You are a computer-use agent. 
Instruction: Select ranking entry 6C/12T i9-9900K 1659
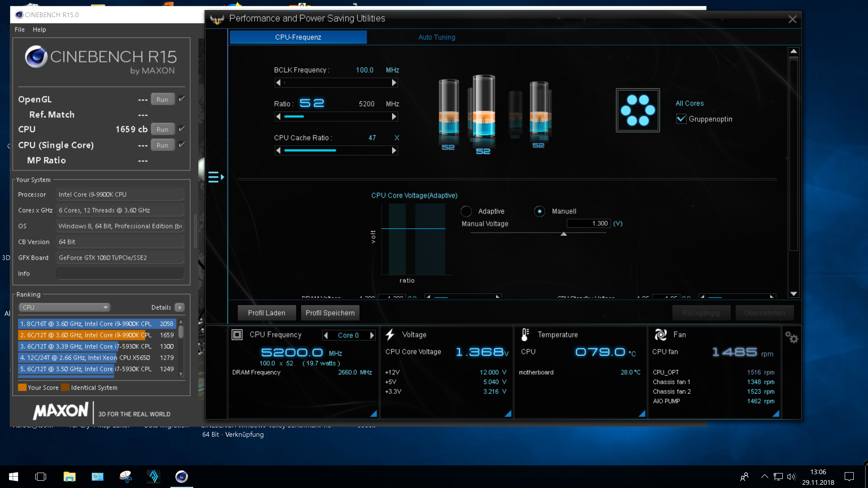point(97,335)
